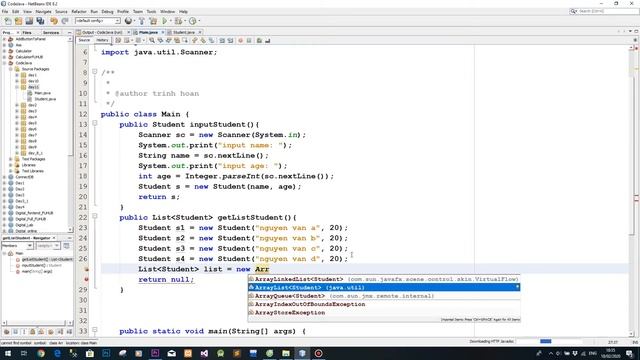This screenshot has width=640, height=360.
Task: Open the Refactor menu
Action: pos(79,11)
